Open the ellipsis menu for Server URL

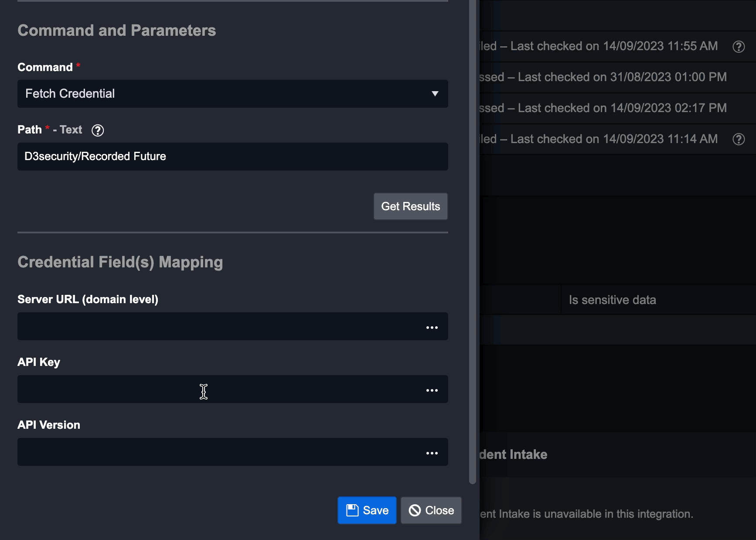click(432, 328)
